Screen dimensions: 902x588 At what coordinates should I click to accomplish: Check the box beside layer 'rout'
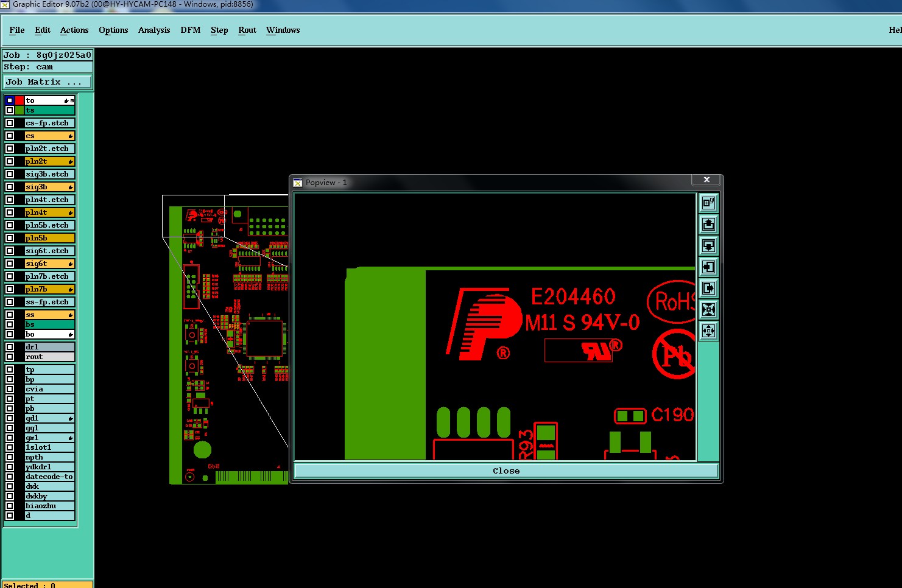point(10,357)
